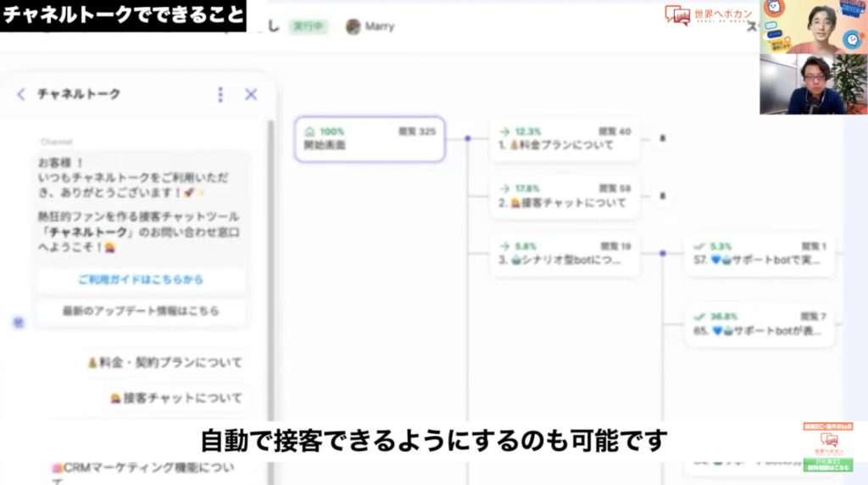Image resolution: width=868 pixels, height=485 pixels.
Task: Click arrow icon beside 5.8%
Action: coord(504,247)
